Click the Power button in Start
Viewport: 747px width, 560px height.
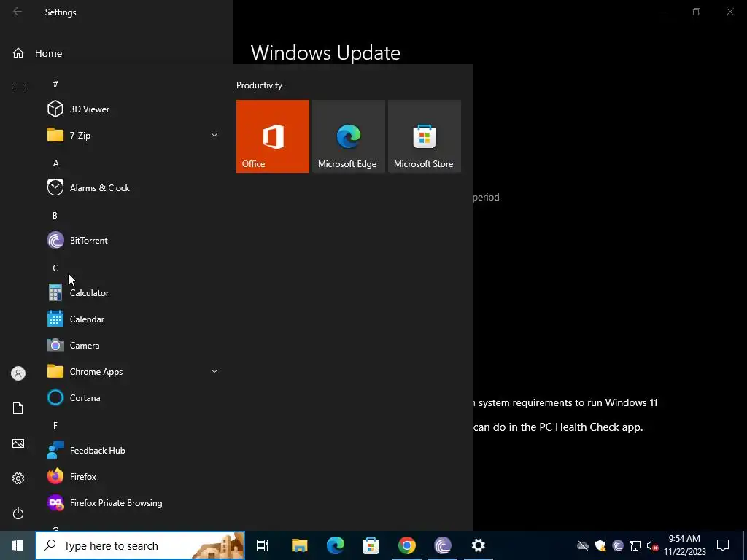tap(18, 513)
